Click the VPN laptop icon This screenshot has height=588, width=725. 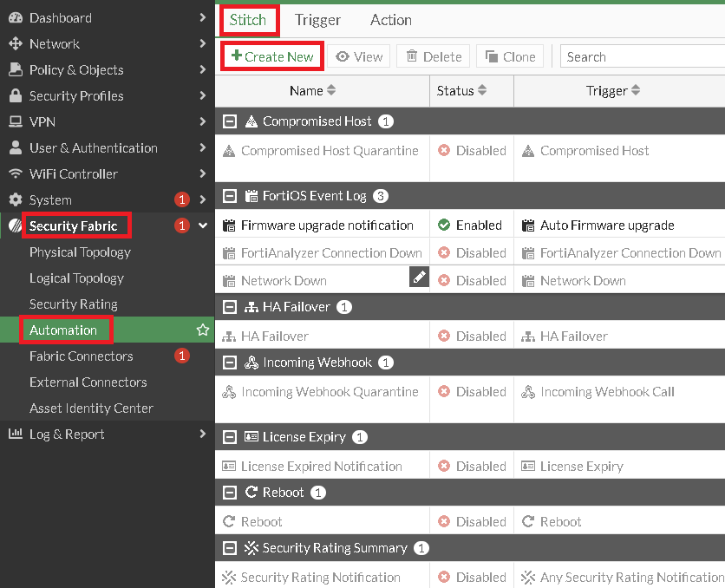coord(16,121)
